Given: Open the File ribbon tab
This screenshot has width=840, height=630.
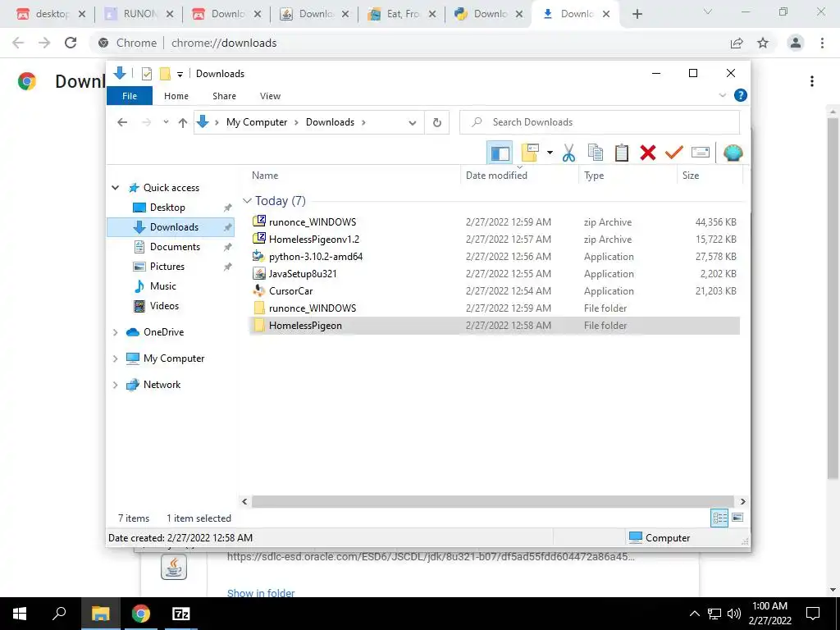Looking at the screenshot, I should [130, 96].
